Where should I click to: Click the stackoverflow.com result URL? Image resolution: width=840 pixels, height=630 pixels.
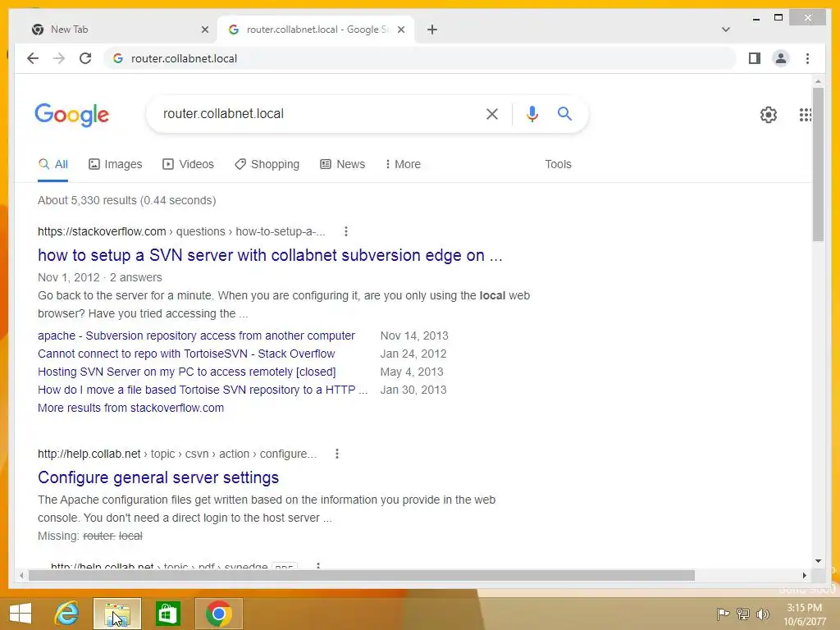pyautogui.click(x=181, y=231)
